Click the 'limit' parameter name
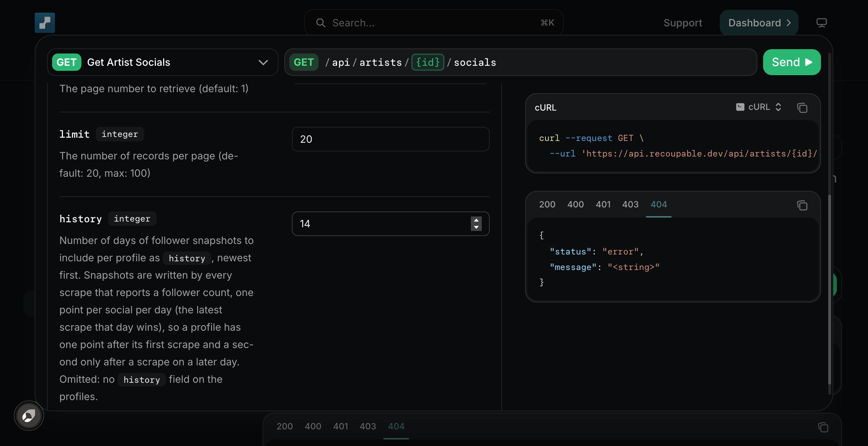Viewport: 868px width, 446px height. (x=74, y=134)
